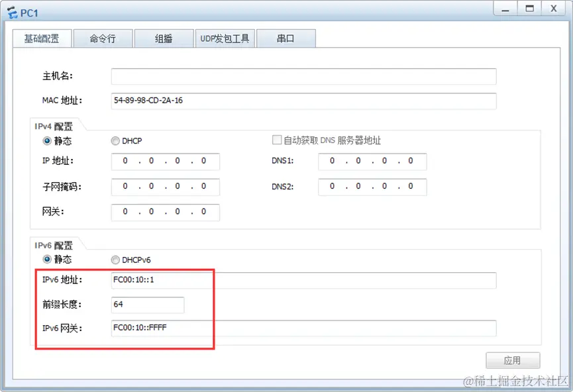Screen dimensions: 573x392
Task: Click the DNS1 address field
Action: tap(372, 162)
